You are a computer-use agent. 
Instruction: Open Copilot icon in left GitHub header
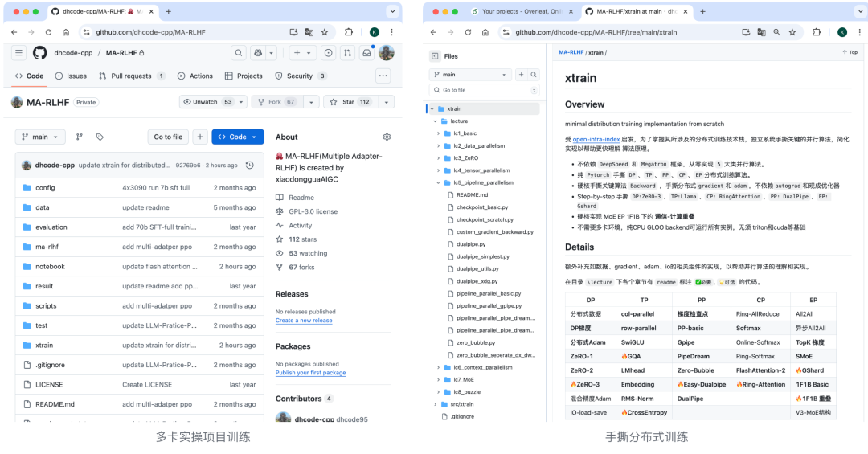258,52
